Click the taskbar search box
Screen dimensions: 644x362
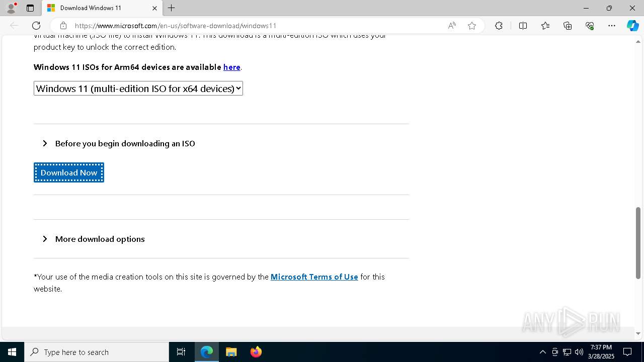[x=97, y=352]
